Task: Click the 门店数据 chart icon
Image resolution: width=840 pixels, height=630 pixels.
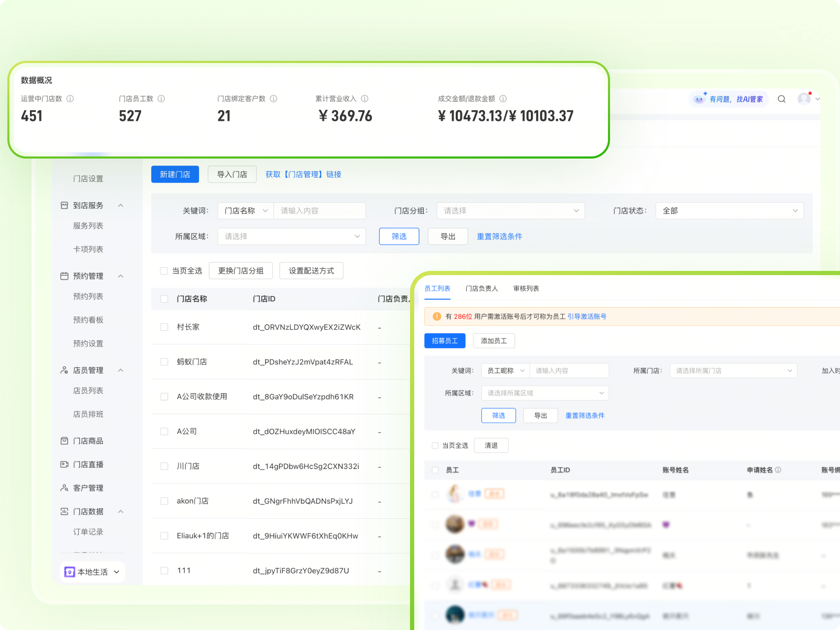Action: click(64, 511)
